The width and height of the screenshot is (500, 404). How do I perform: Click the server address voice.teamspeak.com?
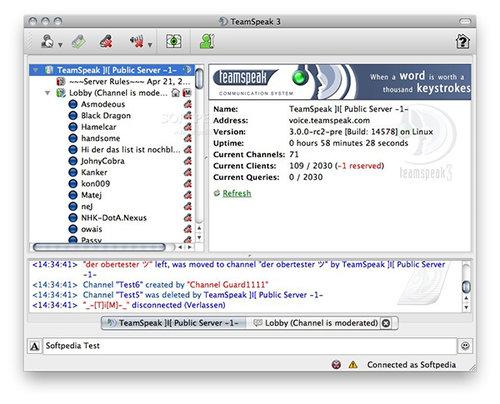tap(329, 120)
